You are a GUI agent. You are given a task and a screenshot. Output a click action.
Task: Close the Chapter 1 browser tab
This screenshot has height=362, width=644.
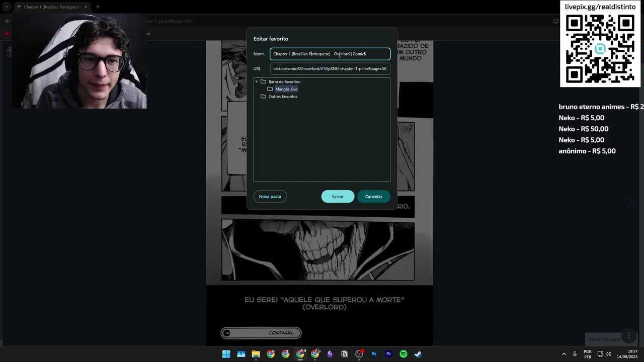tap(86, 7)
